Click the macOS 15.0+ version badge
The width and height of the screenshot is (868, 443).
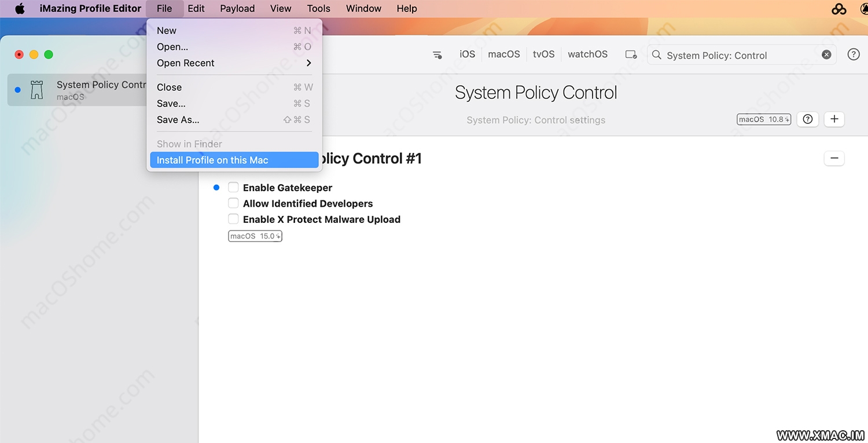point(255,236)
